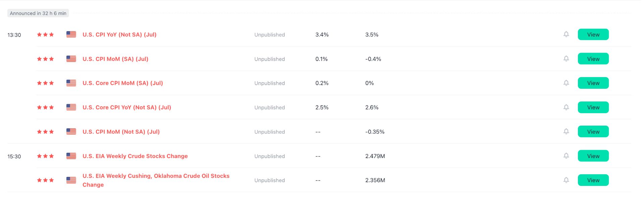Toggle bell for U.S. Core CPI MoM (SA)
Screen dimensions: 644x207
566,83
